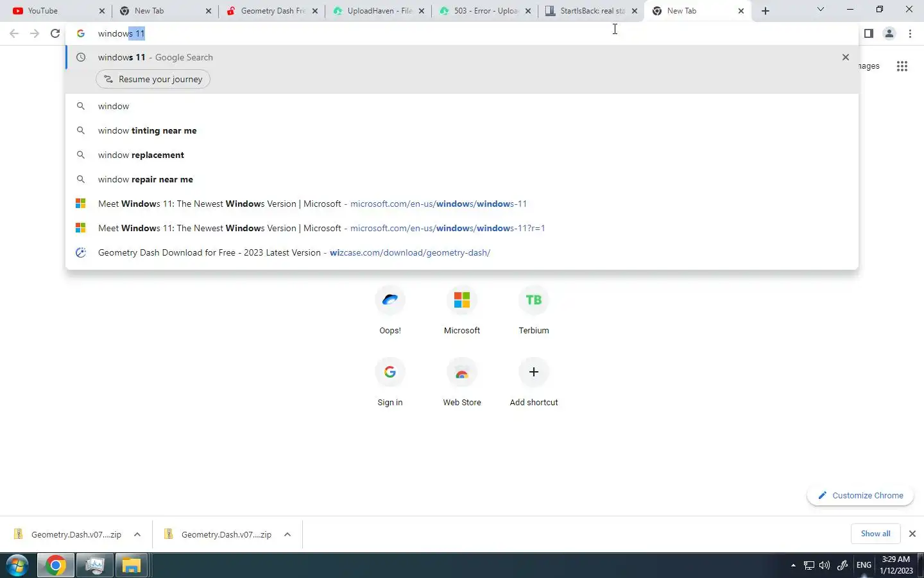Viewport: 924px width, 578px height.
Task: Click the pen input tray icon
Action: point(843,565)
